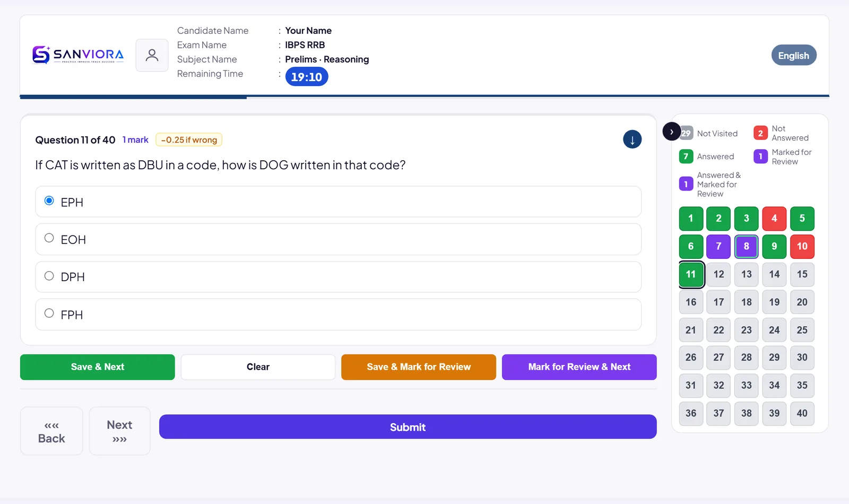Click the 1 mark label
This screenshot has width=849, height=504.
(x=135, y=140)
